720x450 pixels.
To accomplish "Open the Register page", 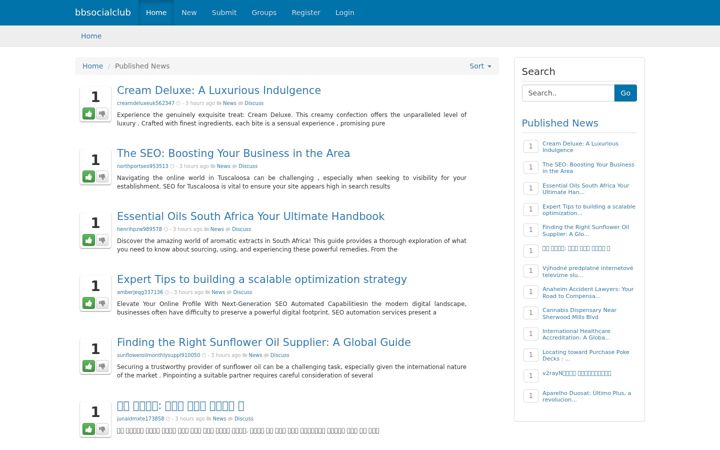I will [306, 12].
